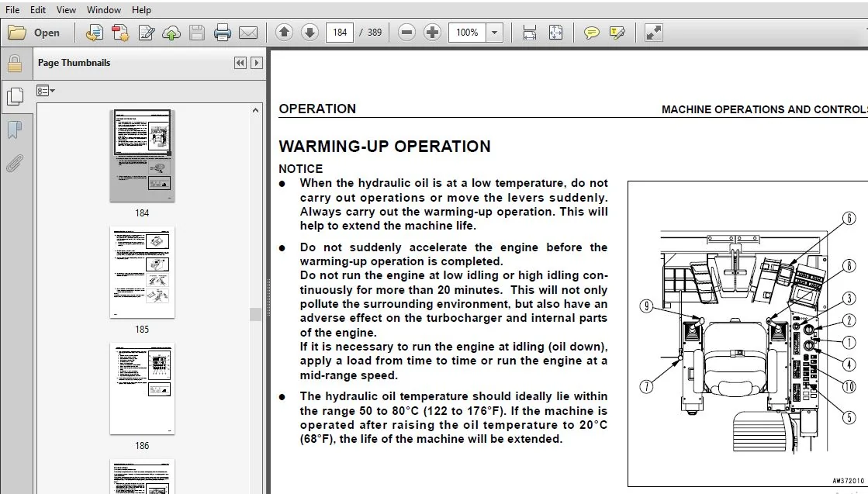Select the page 186 thumbnail
This screenshot has height=494, width=868.
(x=142, y=389)
